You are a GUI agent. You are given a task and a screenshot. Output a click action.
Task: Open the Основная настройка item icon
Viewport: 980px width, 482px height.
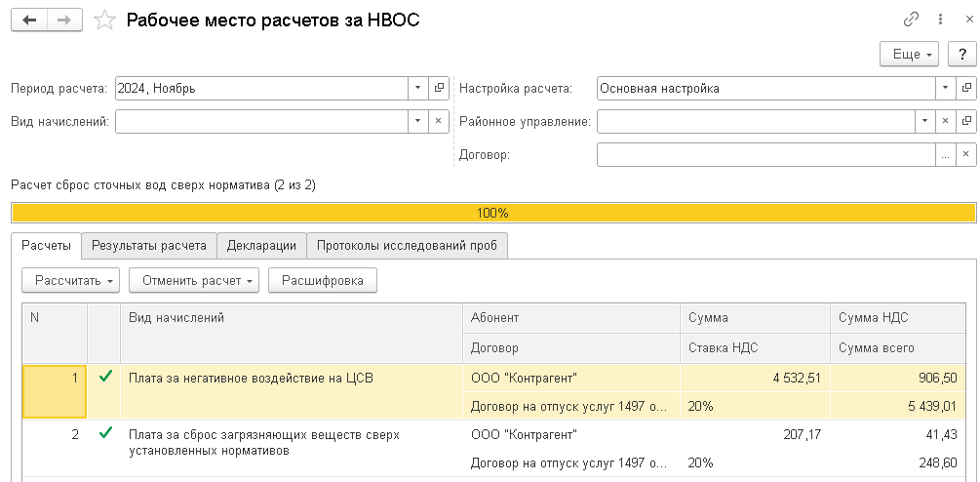pyautogui.click(x=966, y=88)
